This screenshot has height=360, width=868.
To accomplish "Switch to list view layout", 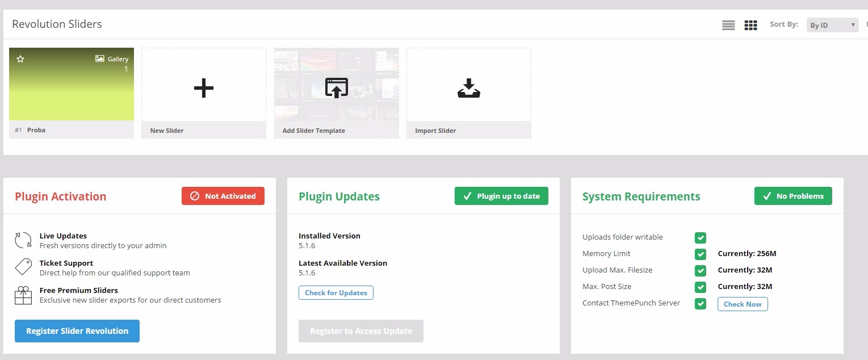I will click(x=728, y=25).
